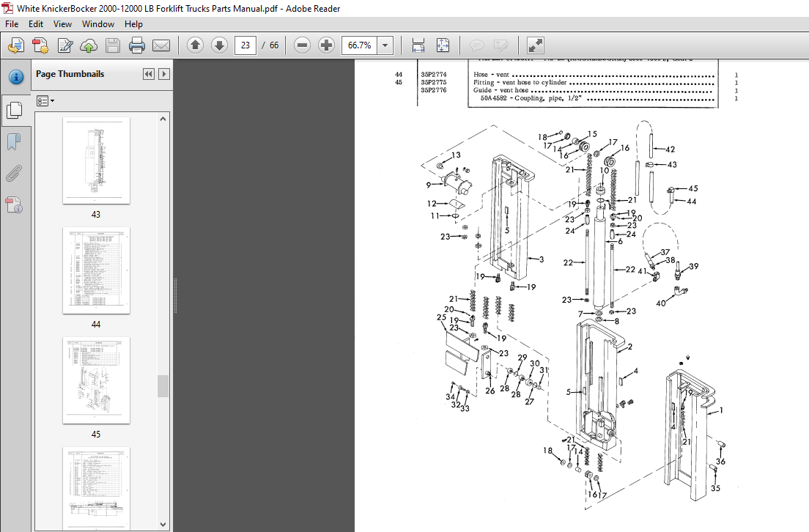Screen dimensions: 809x532
Task: Click the Save file icon
Action: [113, 45]
